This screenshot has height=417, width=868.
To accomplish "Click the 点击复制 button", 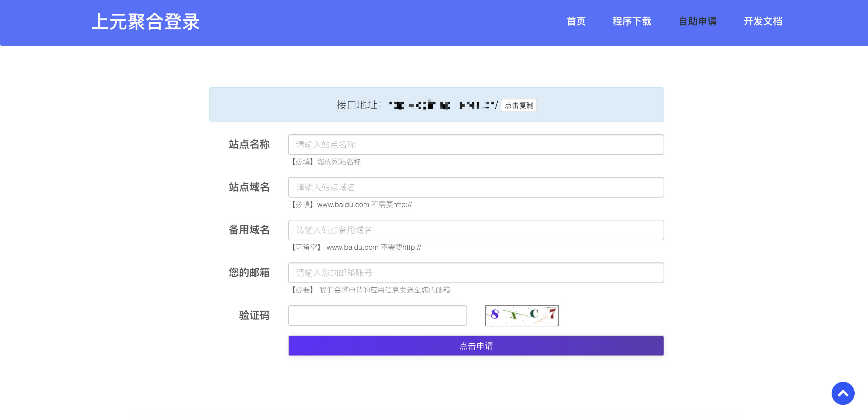I will click(x=519, y=105).
